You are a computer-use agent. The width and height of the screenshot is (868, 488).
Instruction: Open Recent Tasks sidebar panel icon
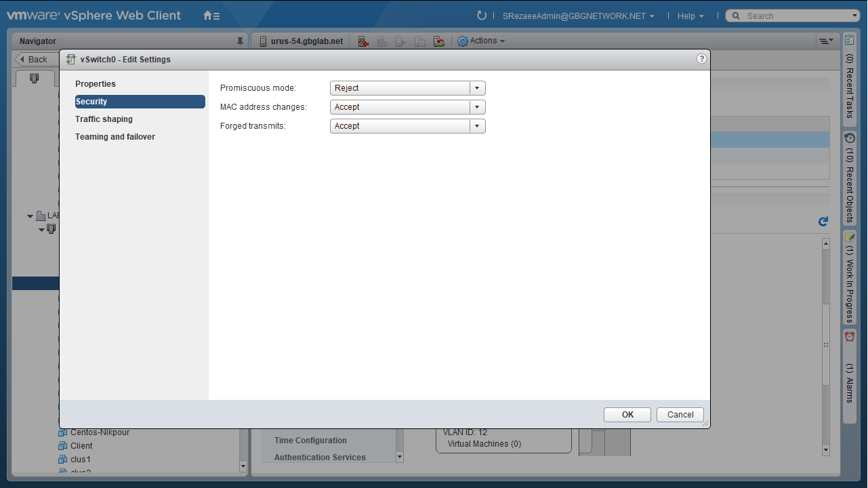(850, 40)
